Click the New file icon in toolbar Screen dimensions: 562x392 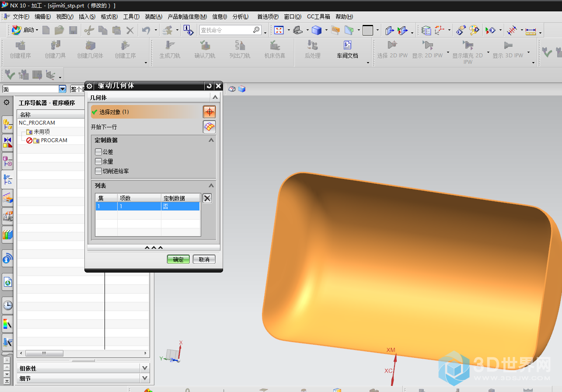(46, 30)
